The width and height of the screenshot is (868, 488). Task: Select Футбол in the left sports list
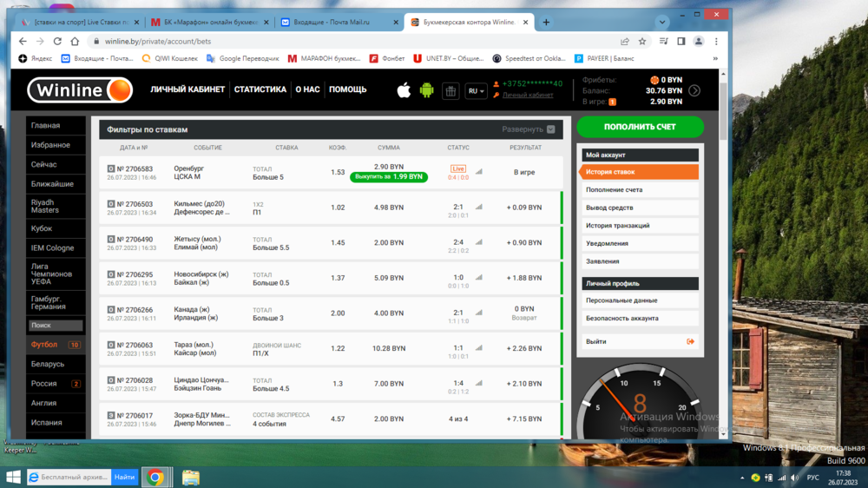[45, 345]
